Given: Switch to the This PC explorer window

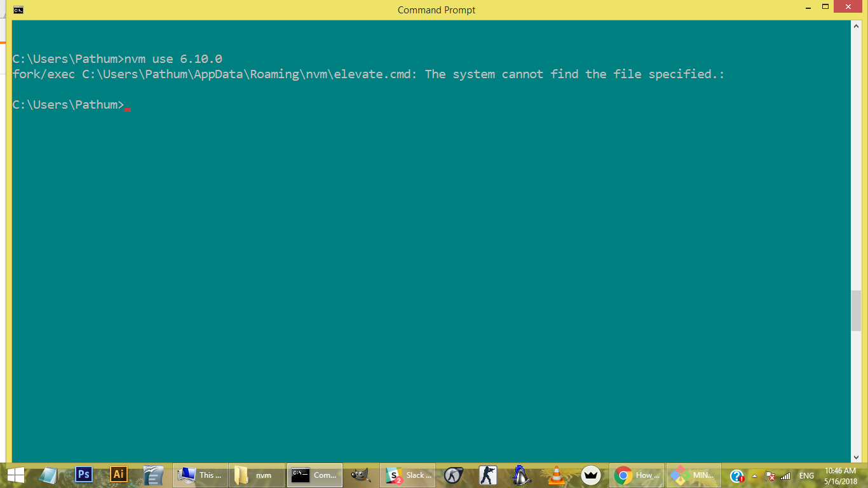Looking at the screenshot, I should (200, 475).
